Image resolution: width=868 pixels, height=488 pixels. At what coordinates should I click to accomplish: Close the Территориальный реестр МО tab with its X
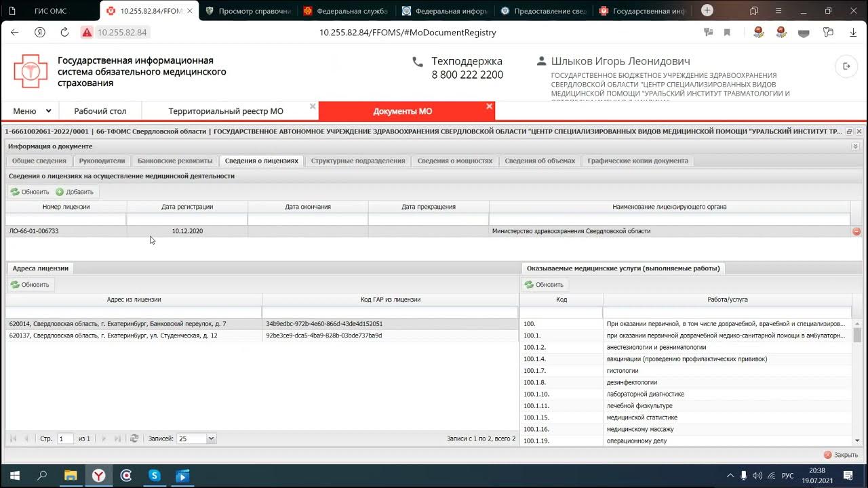point(313,106)
